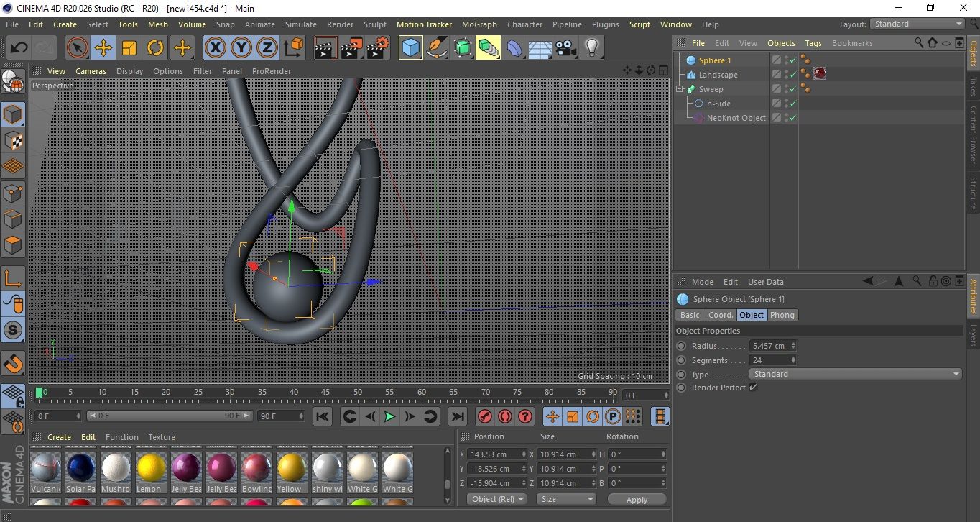Select the Move tool in top toolbar
This screenshot has height=522, width=980.
pyautogui.click(x=103, y=48)
